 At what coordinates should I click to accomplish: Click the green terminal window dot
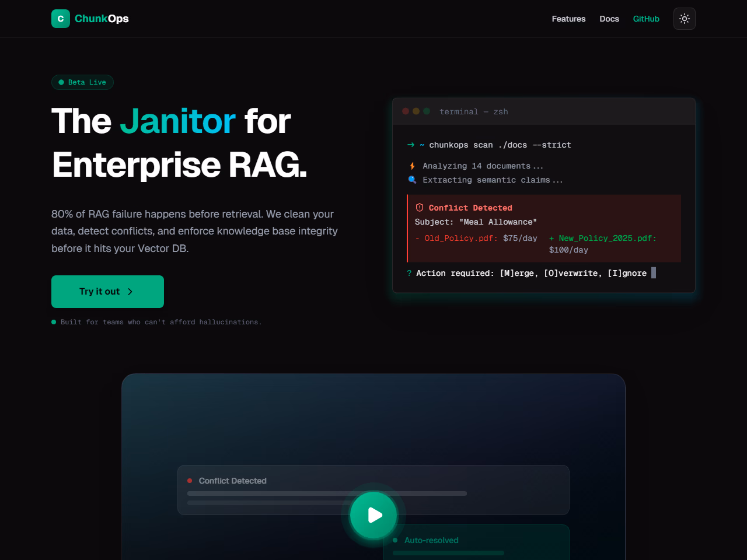pos(427,111)
